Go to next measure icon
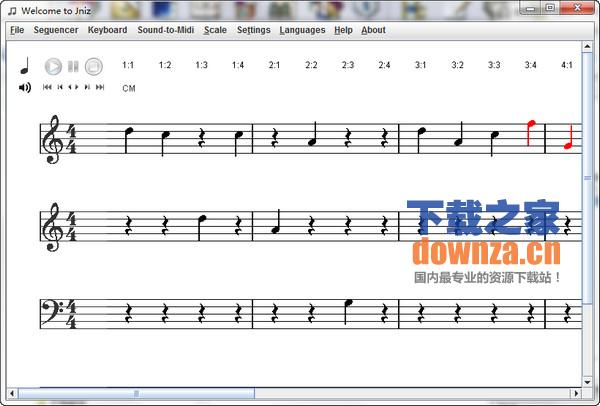The width and height of the screenshot is (600, 406). click(x=87, y=87)
